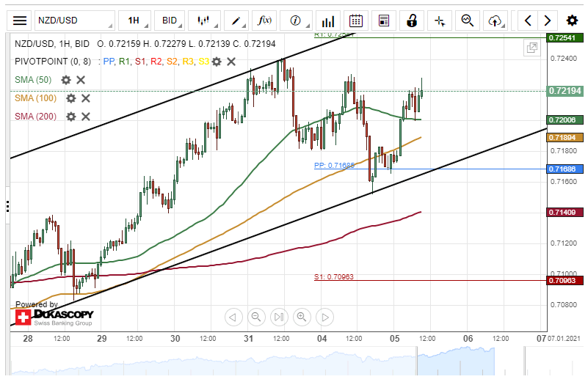The image size is (588, 382).
Task: Toggle the crosshair cursor tool
Action: [x=440, y=21]
